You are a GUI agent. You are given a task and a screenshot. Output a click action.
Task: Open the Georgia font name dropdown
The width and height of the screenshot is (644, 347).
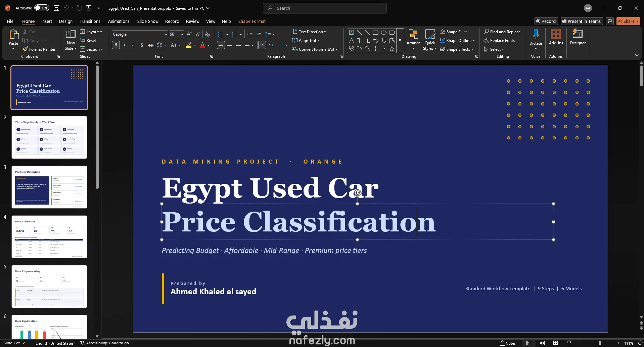(x=166, y=34)
